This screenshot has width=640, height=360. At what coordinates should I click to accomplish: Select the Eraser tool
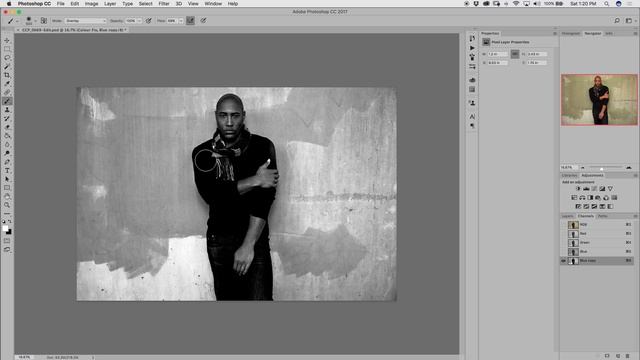7,127
